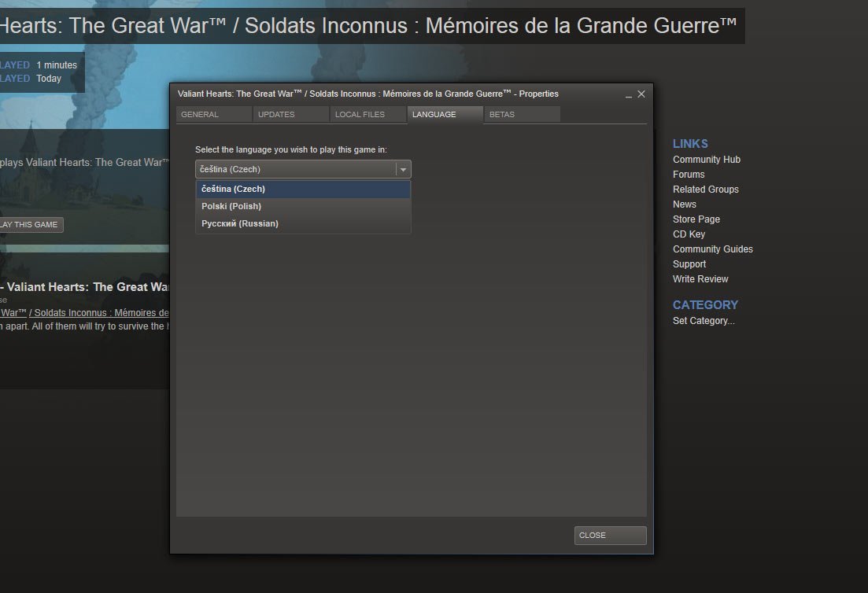The height and width of the screenshot is (593, 868).
Task: Minimize the Properties dialog
Action: pos(628,94)
